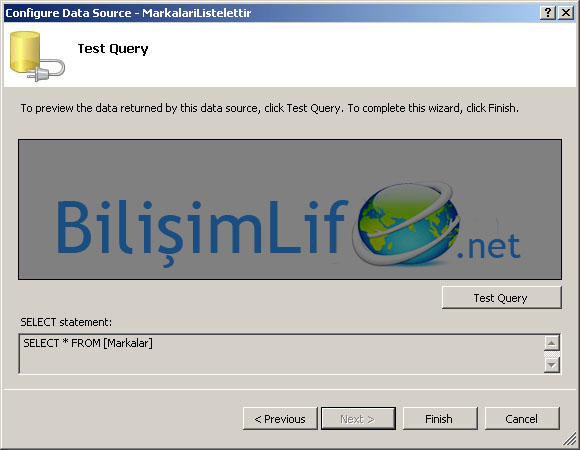Cancel the Configure Data Source wizard
The width and height of the screenshot is (580, 450).
tap(522, 419)
